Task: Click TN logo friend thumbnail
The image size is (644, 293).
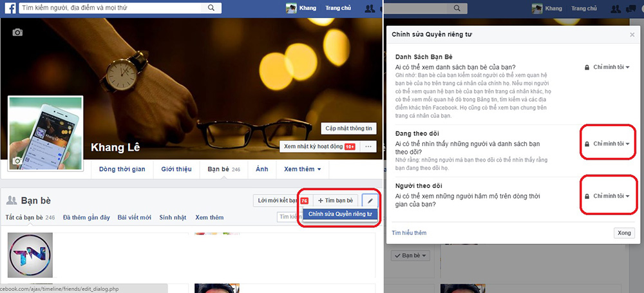Action: pyautogui.click(x=30, y=255)
